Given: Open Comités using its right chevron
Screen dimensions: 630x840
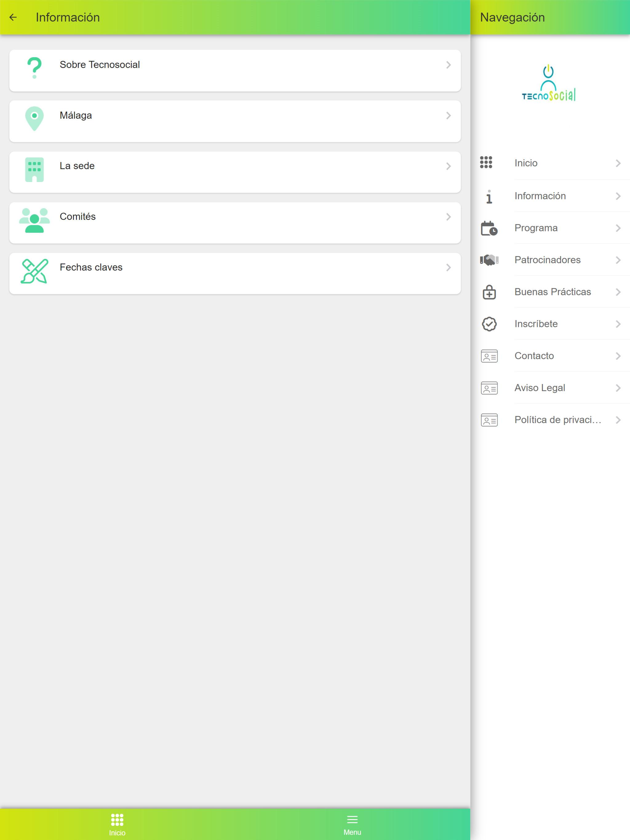Looking at the screenshot, I should coord(449,217).
